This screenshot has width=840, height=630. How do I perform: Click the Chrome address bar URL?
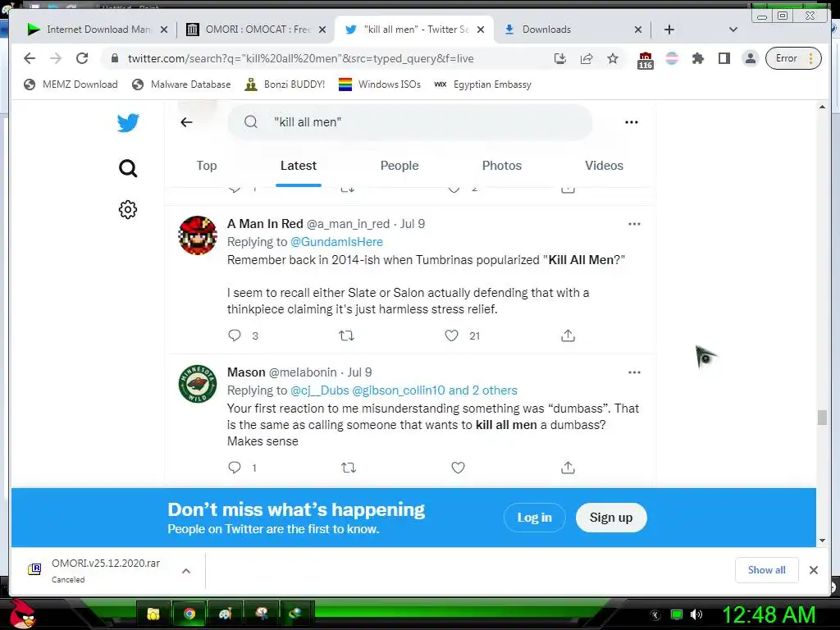point(300,58)
